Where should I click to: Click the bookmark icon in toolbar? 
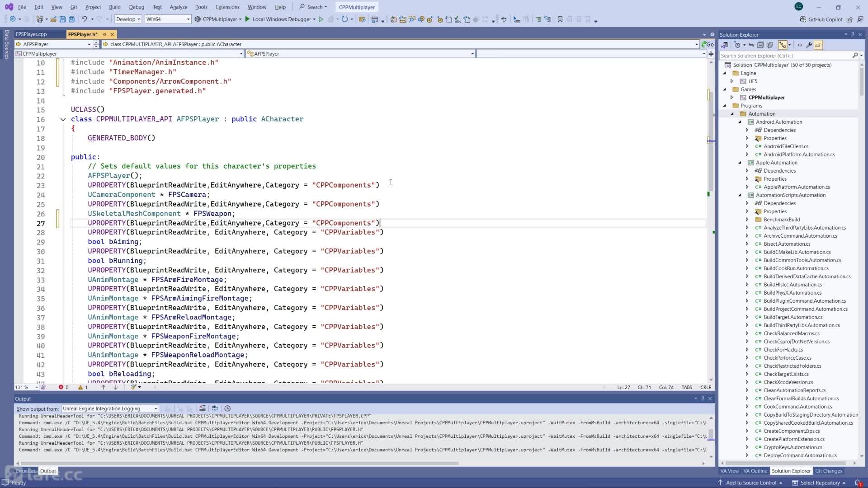560,19
